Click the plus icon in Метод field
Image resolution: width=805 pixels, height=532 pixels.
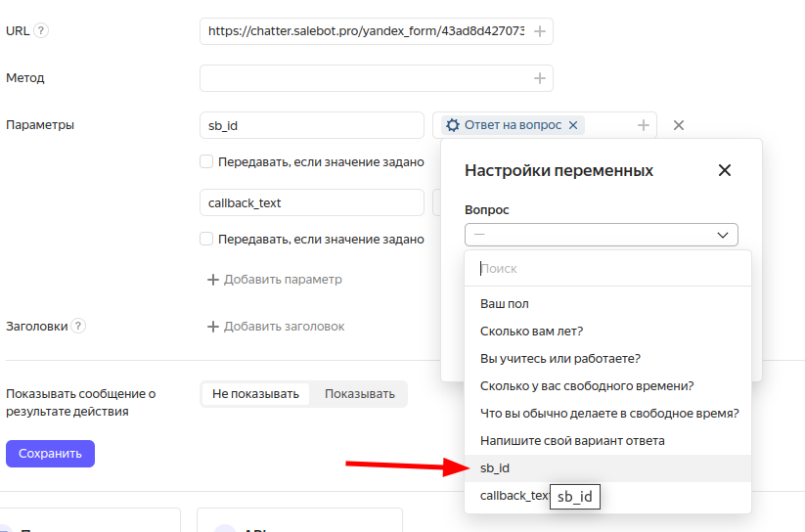(x=539, y=78)
